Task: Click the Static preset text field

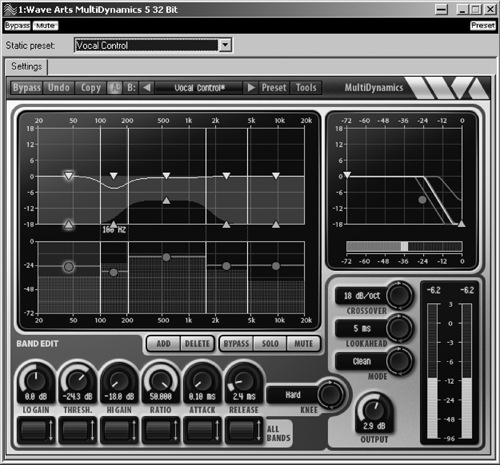Action: pos(147,45)
